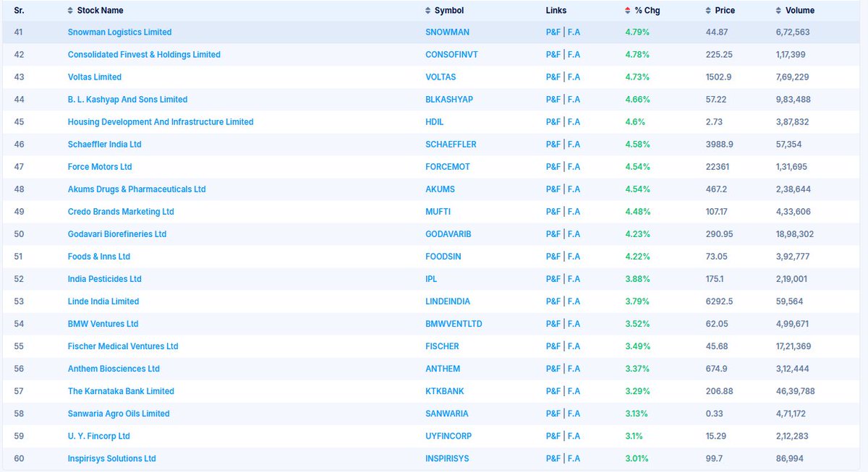Open Akums Drugs & Pharmaceuticals Ltd

coord(137,189)
